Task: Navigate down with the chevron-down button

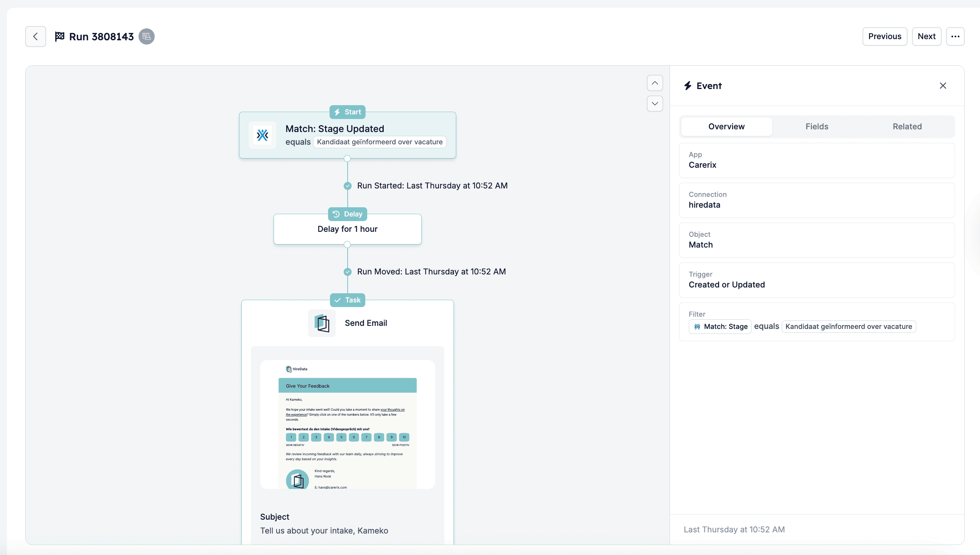Action: click(655, 104)
